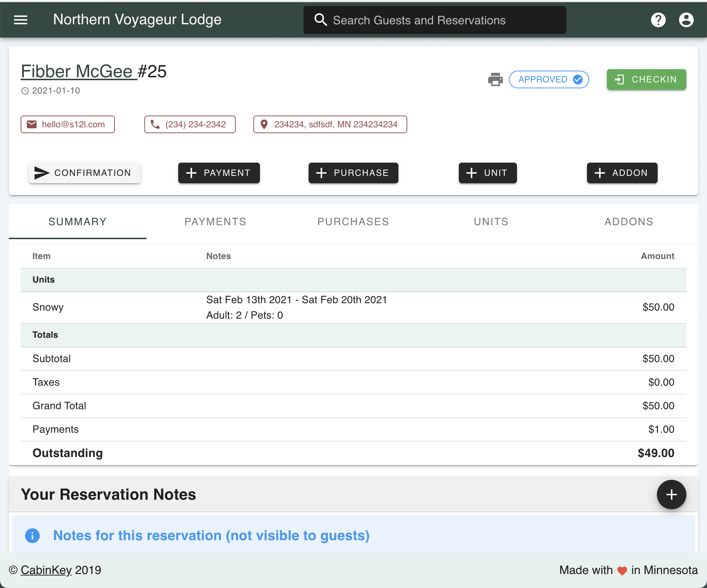Switch to the PAYMENTS tab
707x588 pixels.
click(215, 222)
